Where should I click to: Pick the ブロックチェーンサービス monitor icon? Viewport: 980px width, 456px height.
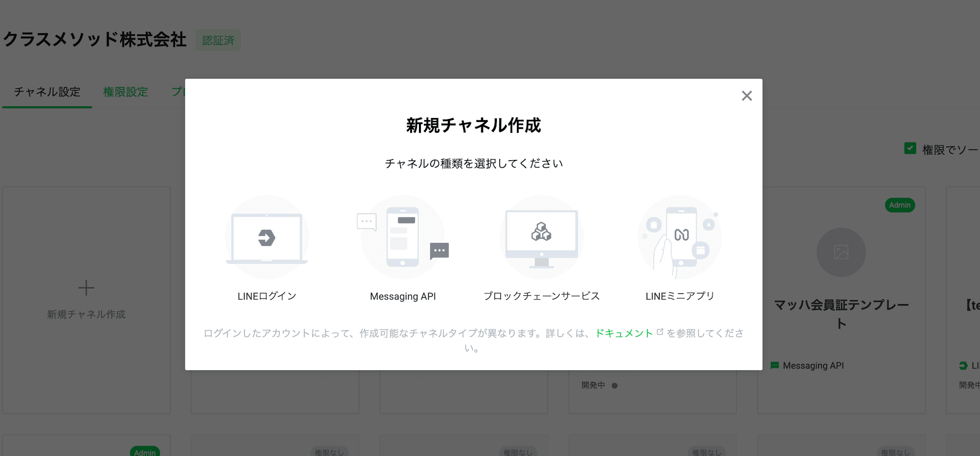(541, 238)
